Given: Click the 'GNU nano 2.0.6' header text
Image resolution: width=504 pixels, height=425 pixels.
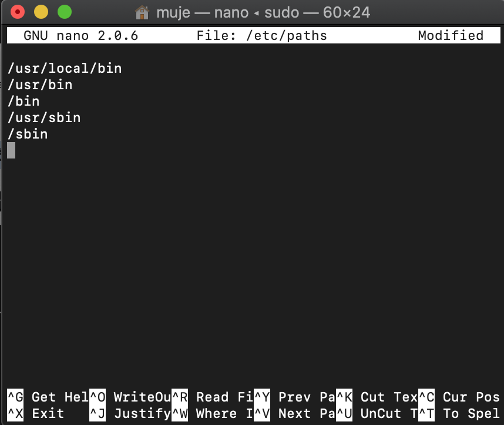Looking at the screenshot, I should coord(80,35).
